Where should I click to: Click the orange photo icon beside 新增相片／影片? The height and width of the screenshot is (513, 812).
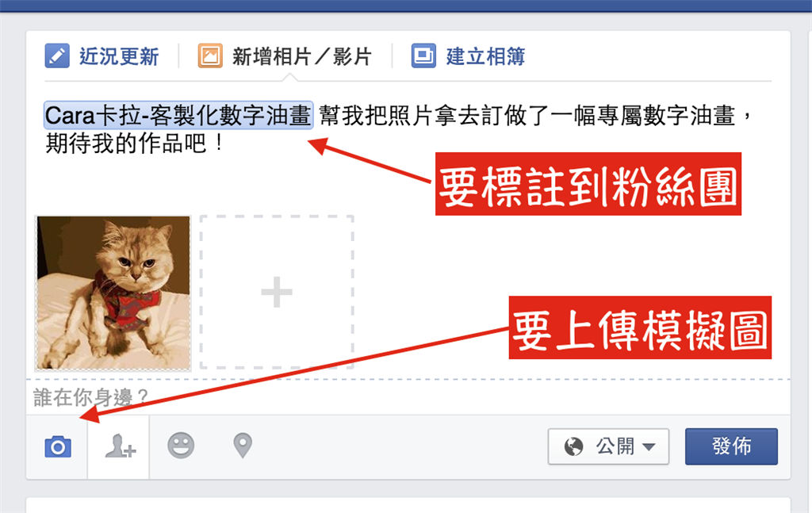tap(209, 56)
